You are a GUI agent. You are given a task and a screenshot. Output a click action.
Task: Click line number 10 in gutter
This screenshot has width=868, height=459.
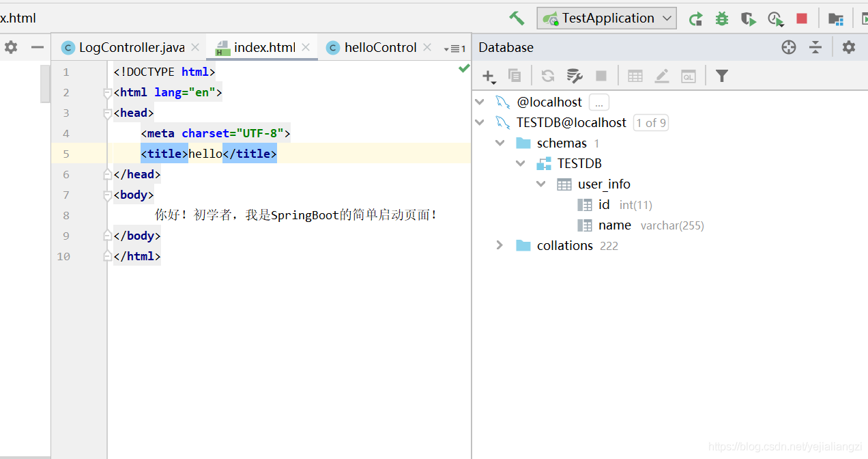tap(63, 256)
